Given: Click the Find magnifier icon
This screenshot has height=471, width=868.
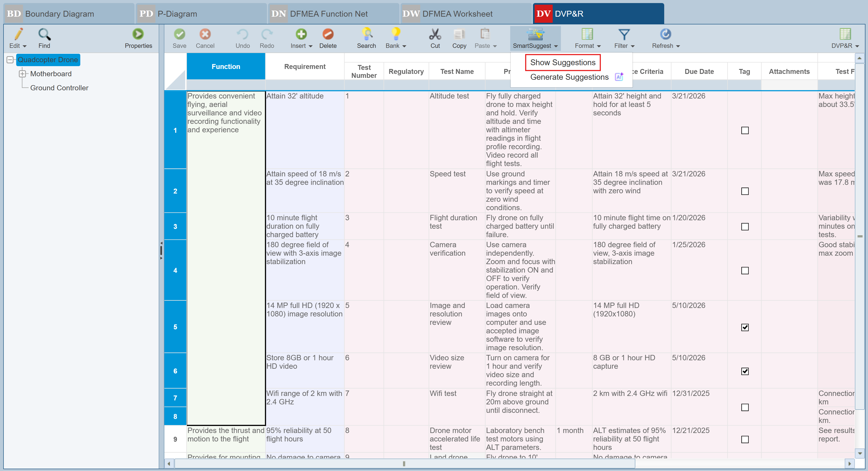Looking at the screenshot, I should point(44,34).
